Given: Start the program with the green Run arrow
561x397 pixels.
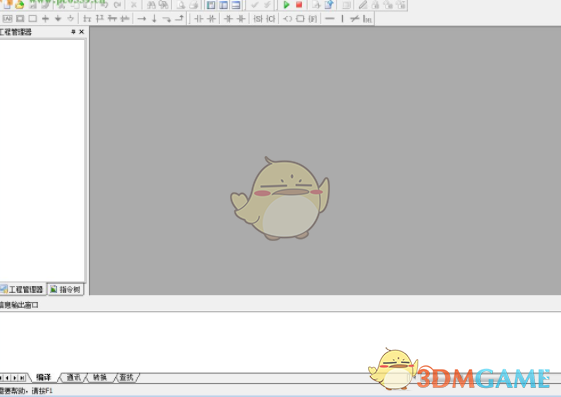Looking at the screenshot, I should [286, 5].
